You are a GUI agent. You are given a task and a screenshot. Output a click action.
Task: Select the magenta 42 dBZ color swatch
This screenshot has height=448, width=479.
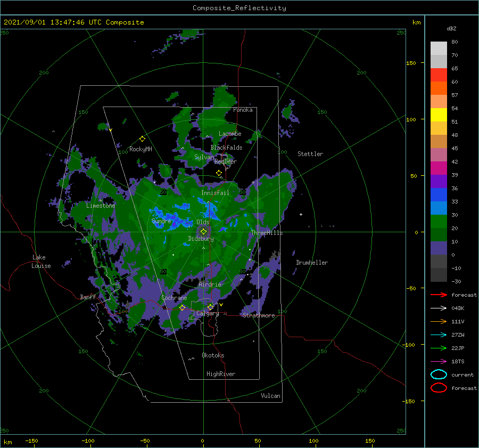click(439, 168)
